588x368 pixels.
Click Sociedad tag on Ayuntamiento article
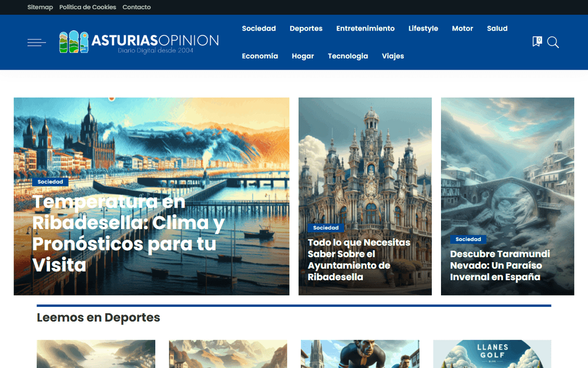click(x=326, y=227)
